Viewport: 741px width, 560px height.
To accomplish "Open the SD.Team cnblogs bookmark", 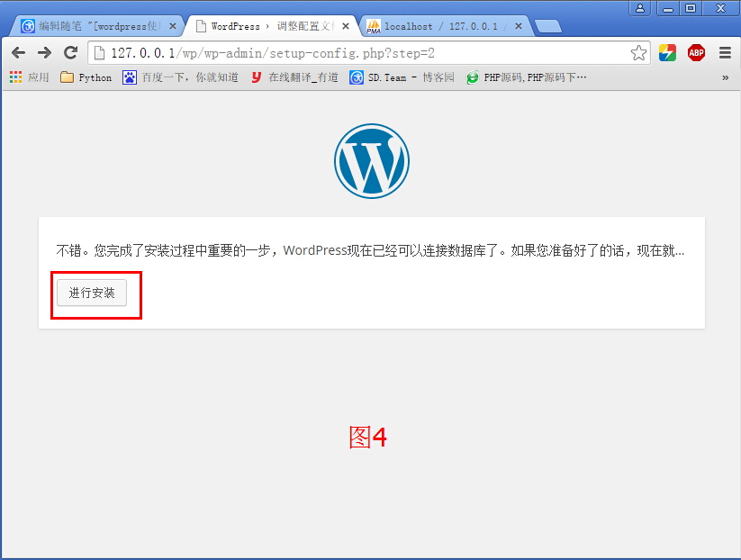I will pos(402,77).
